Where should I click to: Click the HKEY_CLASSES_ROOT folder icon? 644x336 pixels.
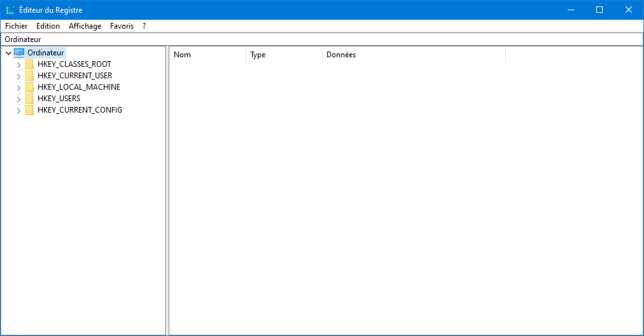point(29,64)
